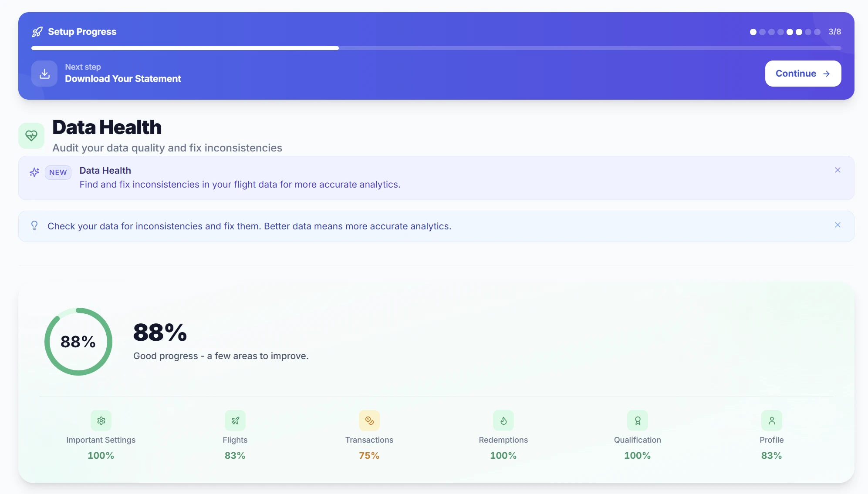This screenshot has height=494, width=868.
Task: Click the Transactions coins icon
Action: [x=369, y=420]
